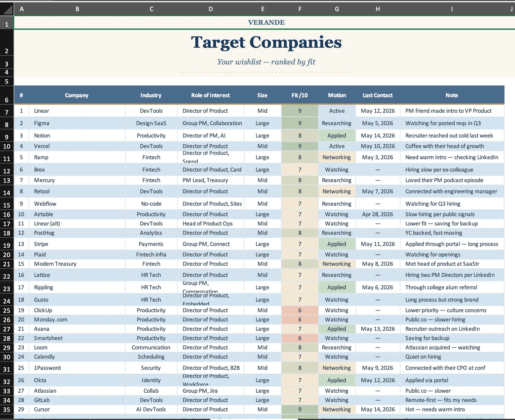Click the Last Contact header cell

pyautogui.click(x=378, y=95)
